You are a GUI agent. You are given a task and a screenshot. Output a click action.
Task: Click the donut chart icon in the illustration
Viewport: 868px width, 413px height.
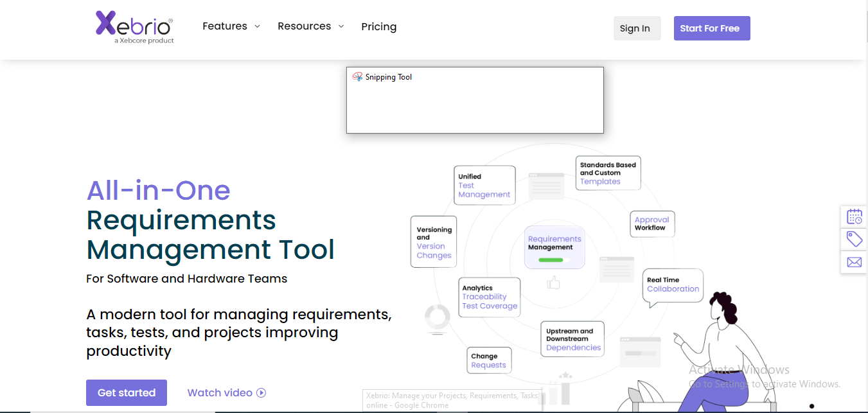(x=438, y=317)
